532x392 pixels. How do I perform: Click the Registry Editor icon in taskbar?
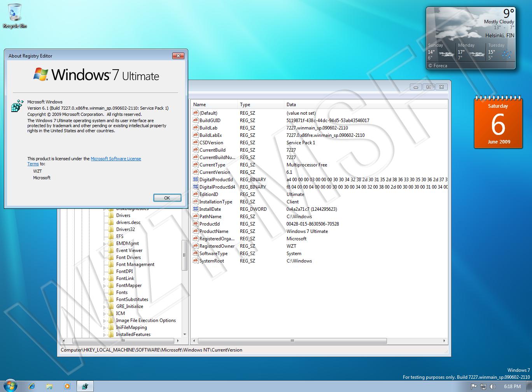tap(85, 386)
